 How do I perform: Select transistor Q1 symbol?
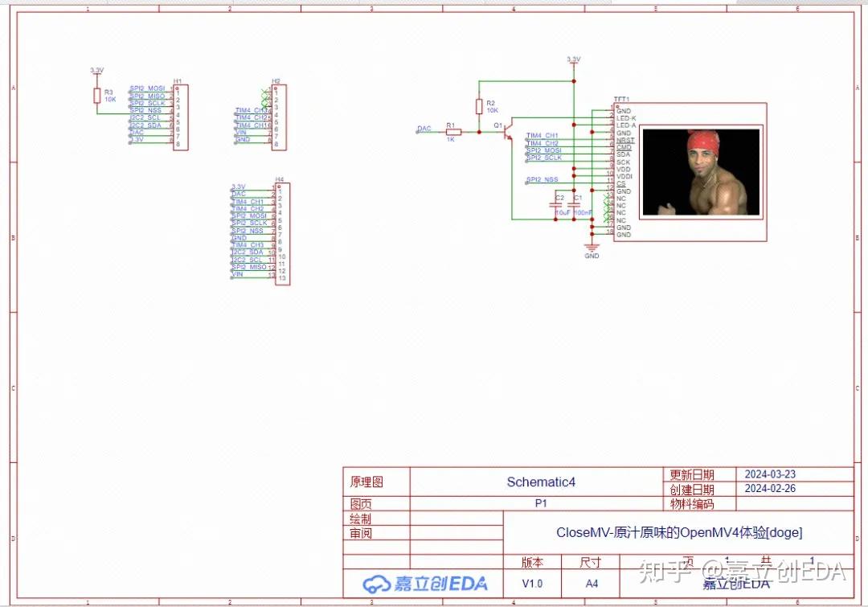pos(510,133)
